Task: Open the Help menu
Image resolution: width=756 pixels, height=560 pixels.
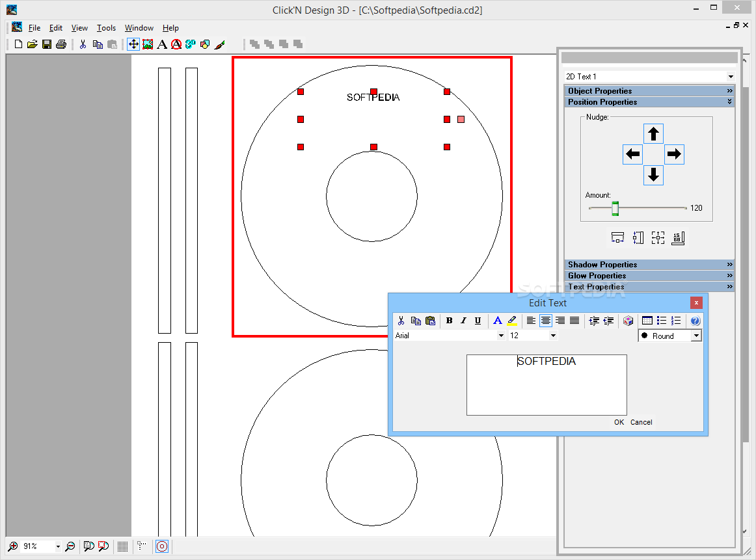Action: point(170,28)
